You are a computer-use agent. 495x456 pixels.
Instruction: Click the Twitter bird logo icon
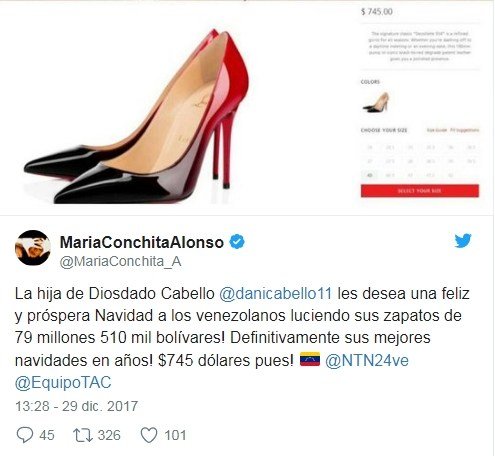[463, 241]
